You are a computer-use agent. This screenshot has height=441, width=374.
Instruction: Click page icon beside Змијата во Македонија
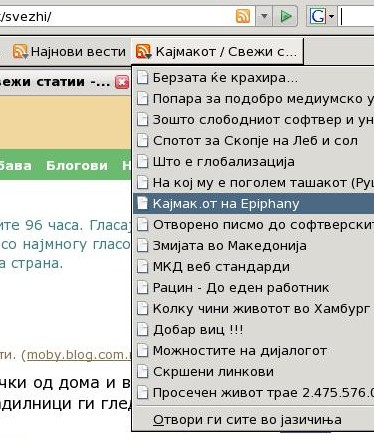142,246
